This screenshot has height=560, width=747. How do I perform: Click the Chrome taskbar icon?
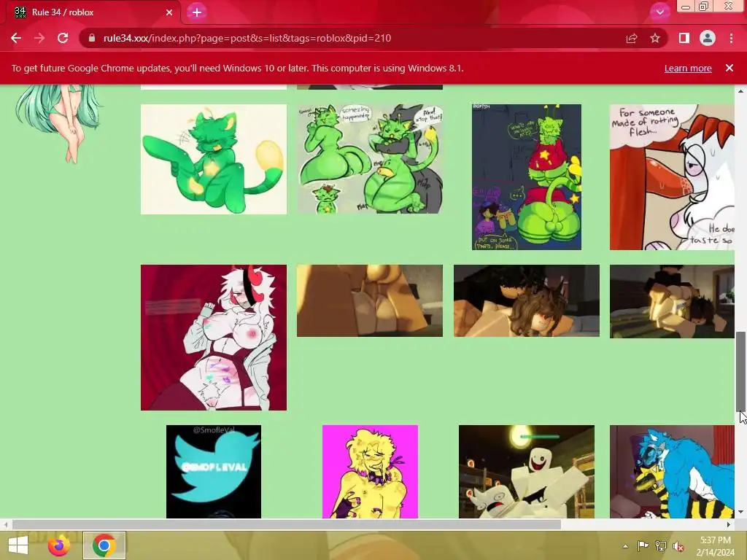[104, 545]
